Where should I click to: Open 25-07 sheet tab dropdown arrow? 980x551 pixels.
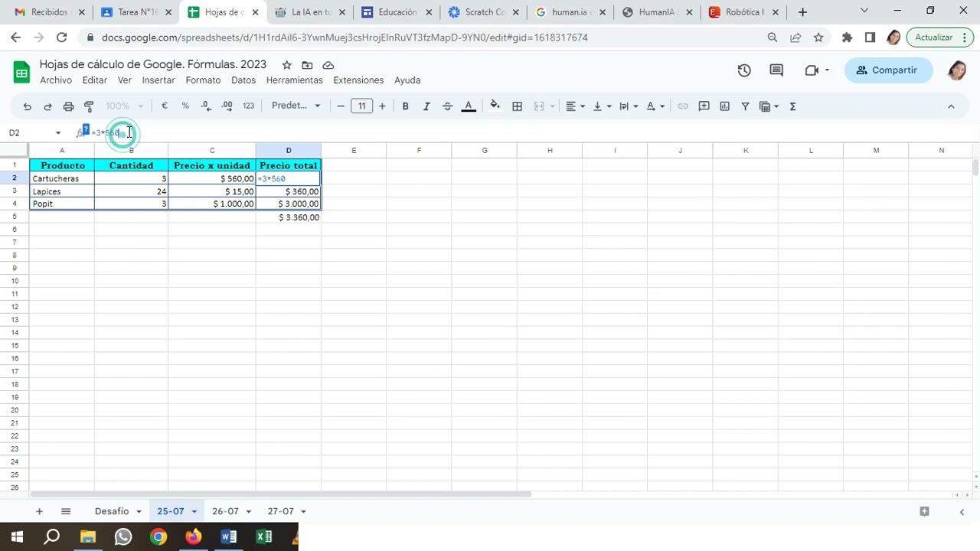[x=194, y=511]
